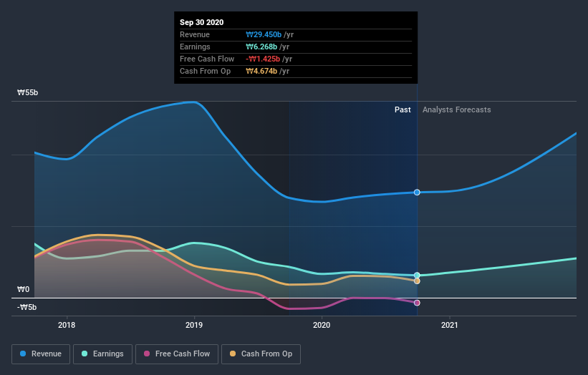Select the 2020 x-axis label
Screen dimensions: 588x375
point(322,325)
